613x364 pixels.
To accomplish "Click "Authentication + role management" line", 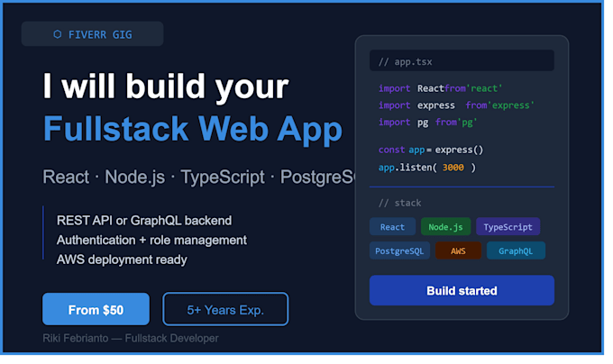I will tap(151, 241).
